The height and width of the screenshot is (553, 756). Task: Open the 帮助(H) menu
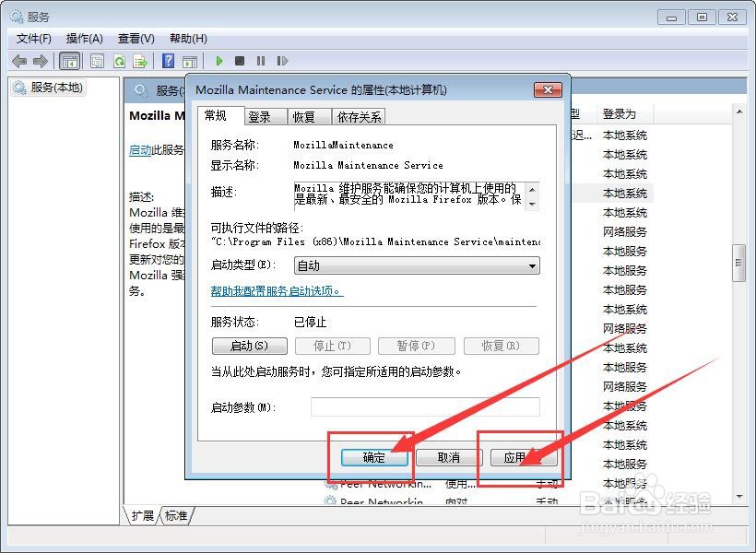188,39
